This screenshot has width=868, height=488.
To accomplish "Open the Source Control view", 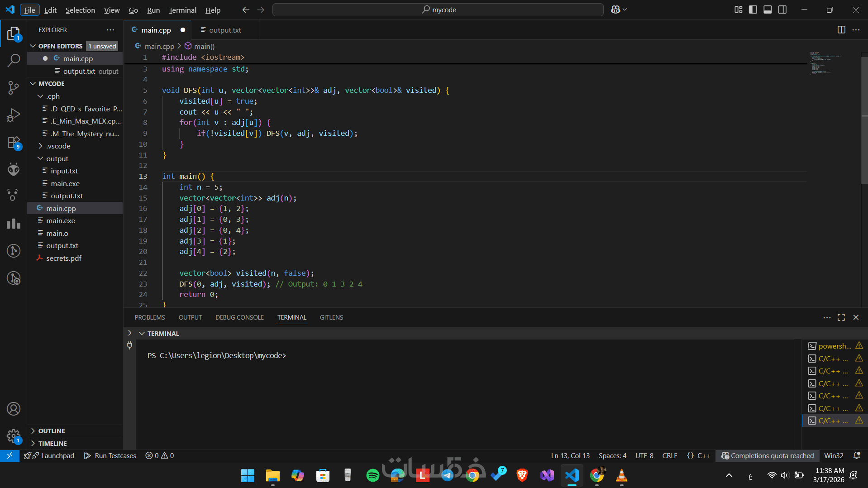I will coord(14,87).
